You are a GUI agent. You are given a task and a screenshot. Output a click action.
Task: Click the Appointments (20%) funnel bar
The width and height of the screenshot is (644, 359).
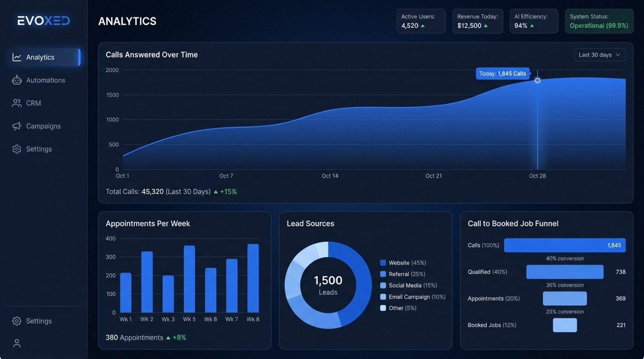coord(565,298)
